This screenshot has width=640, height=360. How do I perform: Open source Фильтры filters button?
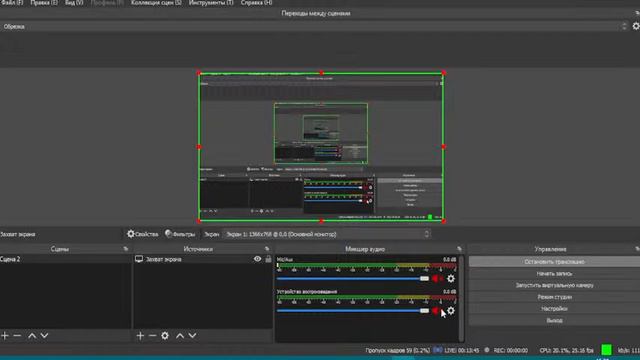(180, 234)
